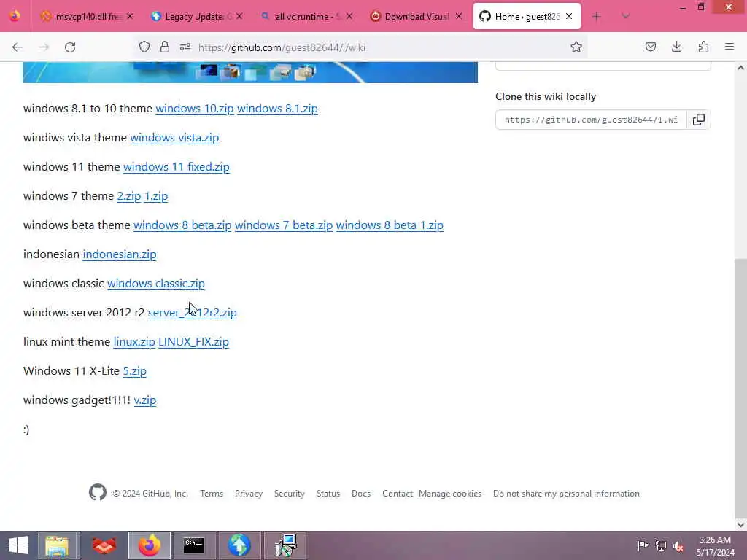The width and height of the screenshot is (747, 560).
Task: Save page to Pocket
Action: point(650,47)
